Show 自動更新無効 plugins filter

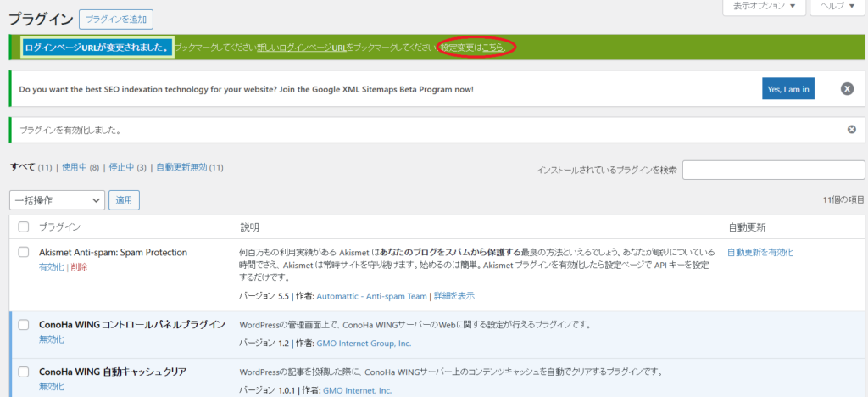[182, 168]
